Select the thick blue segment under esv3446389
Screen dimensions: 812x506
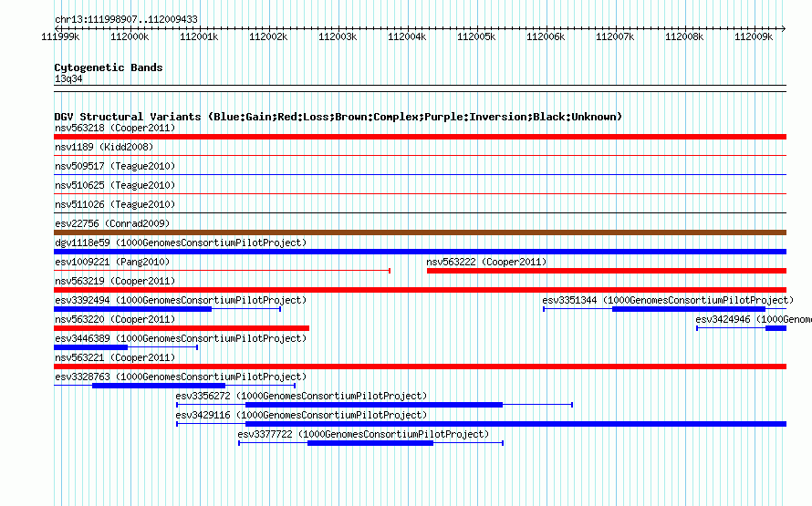click(x=90, y=347)
